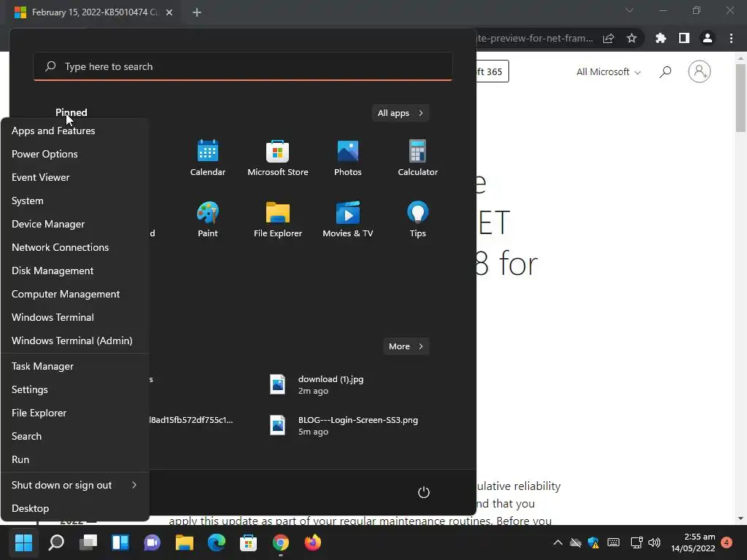The width and height of the screenshot is (747, 560).
Task: Open Movies & TV pinned app
Action: tap(348, 219)
